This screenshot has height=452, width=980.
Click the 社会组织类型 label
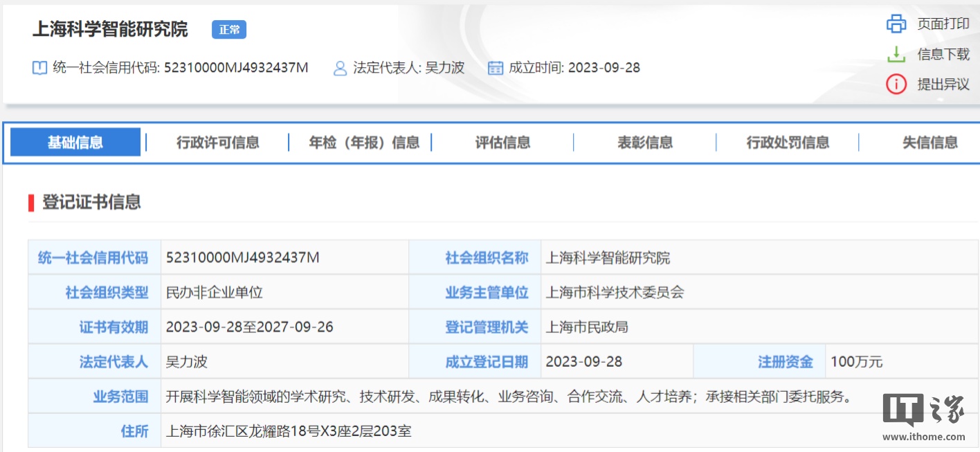pyautogui.click(x=107, y=293)
